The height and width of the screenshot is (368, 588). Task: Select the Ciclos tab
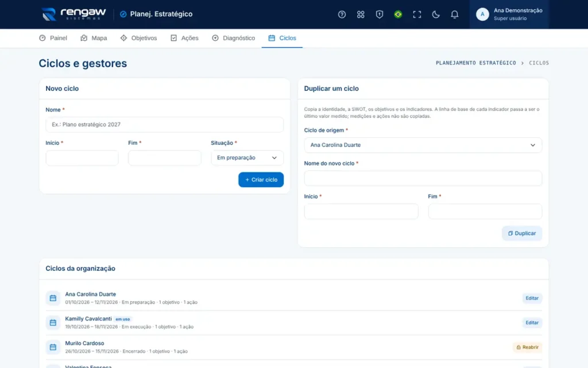282,38
